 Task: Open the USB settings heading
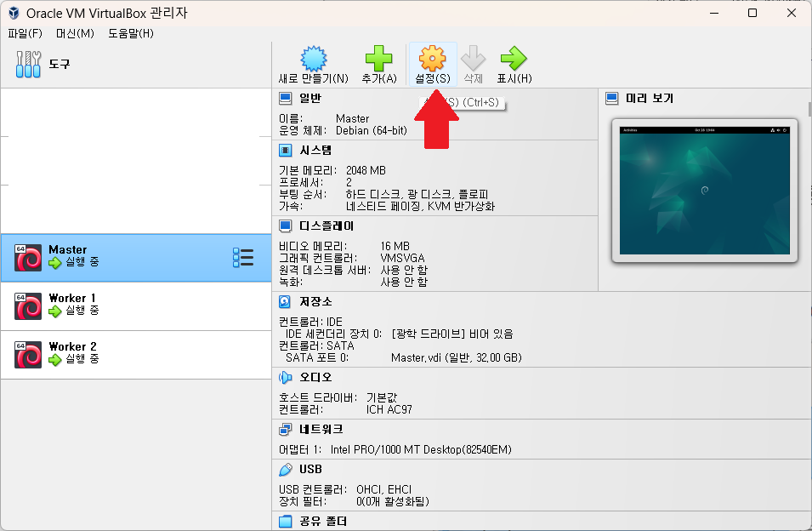pyautogui.click(x=310, y=470)
